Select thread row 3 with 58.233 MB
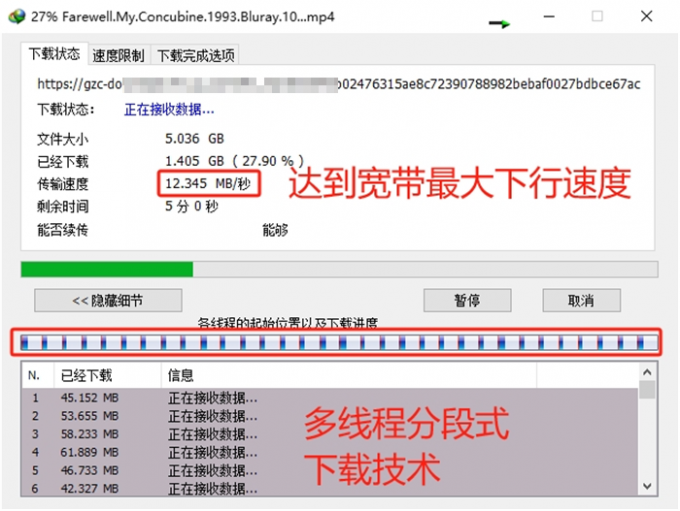Image resolution: width=680 pixels, height=511 pixels. pyautogui.click(x=330, y=434)
